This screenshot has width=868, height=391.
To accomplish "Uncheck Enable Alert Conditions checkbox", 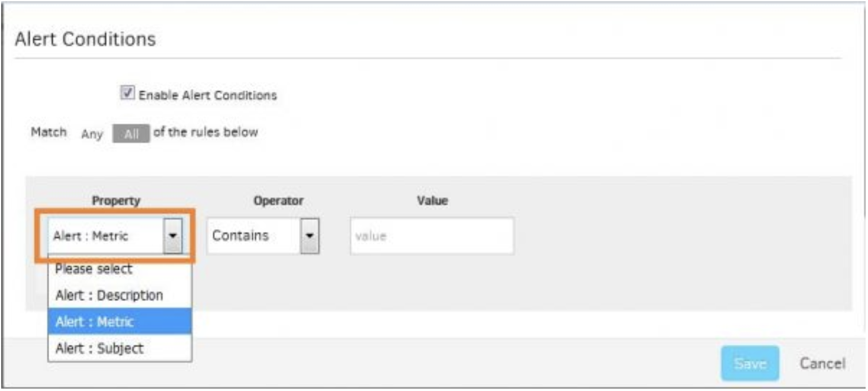I will 127,93.
